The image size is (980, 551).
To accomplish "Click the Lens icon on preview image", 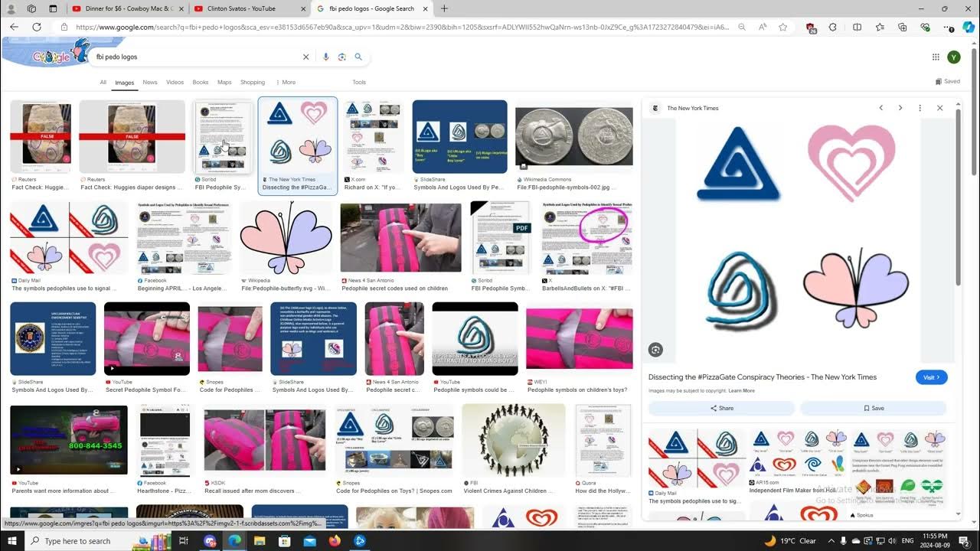I will [x=655, y=350].
